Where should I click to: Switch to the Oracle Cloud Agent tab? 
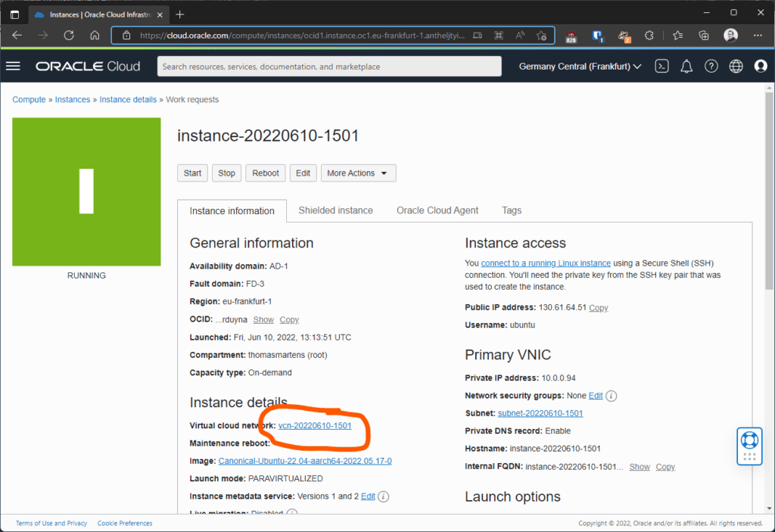437,210
